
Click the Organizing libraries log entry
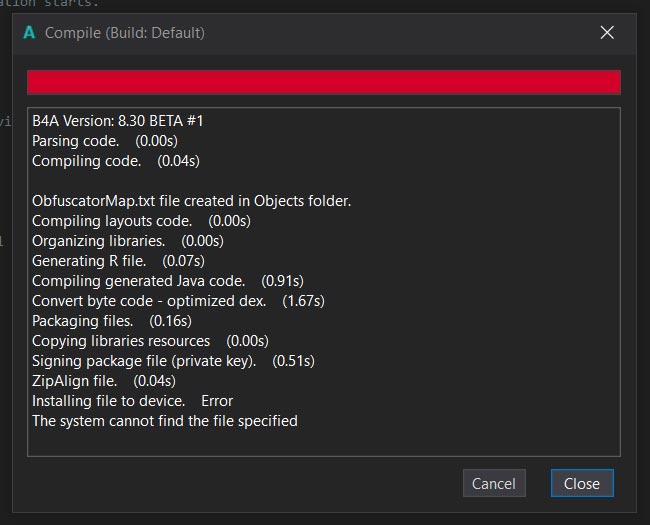128,240
